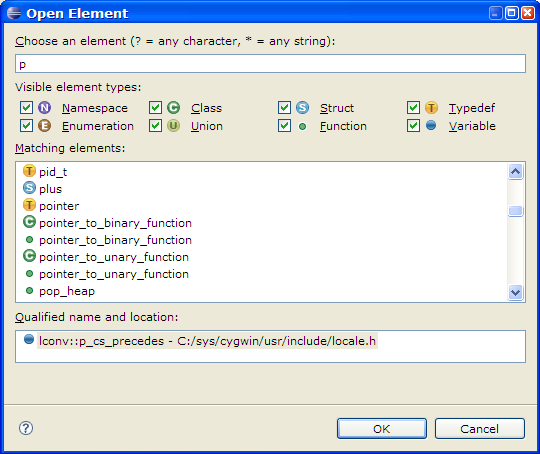Viewport: 540px width, 454px height.
Task: Uncheck the Namespace checkbox
Action: [x=27, y=107]
